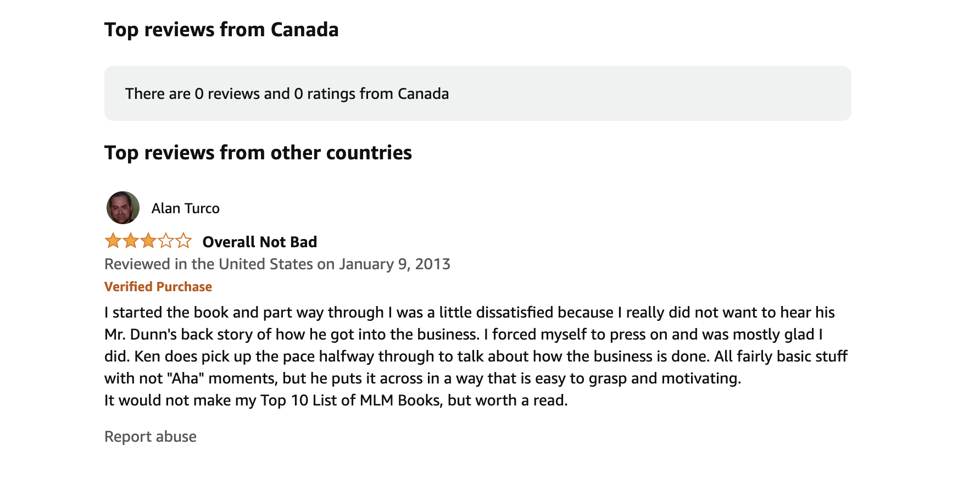Click the 'Top 10 List of MLM Books' text
The width and height of the screenshot is (980, 478).
click(350, 401)
